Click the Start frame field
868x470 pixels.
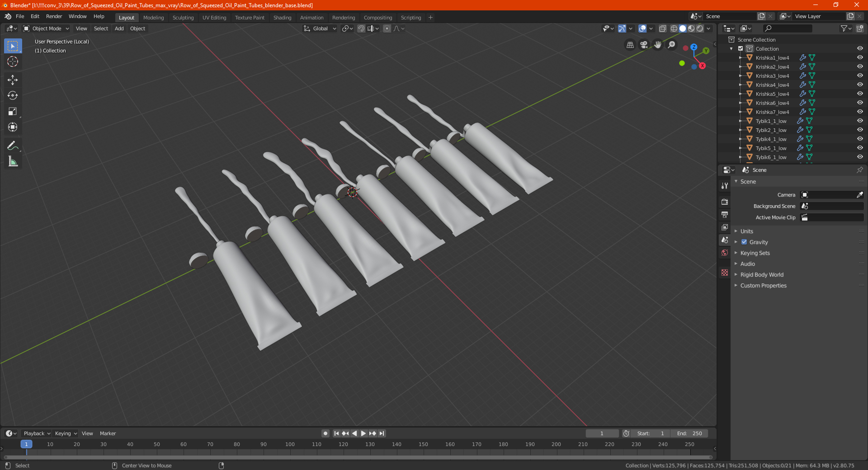[651, 433]
